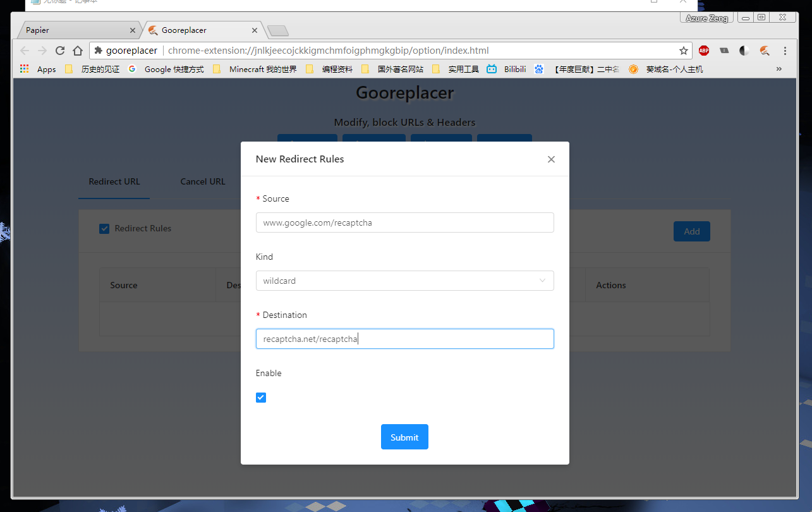Open the Azure Zeng profile button

707,18
